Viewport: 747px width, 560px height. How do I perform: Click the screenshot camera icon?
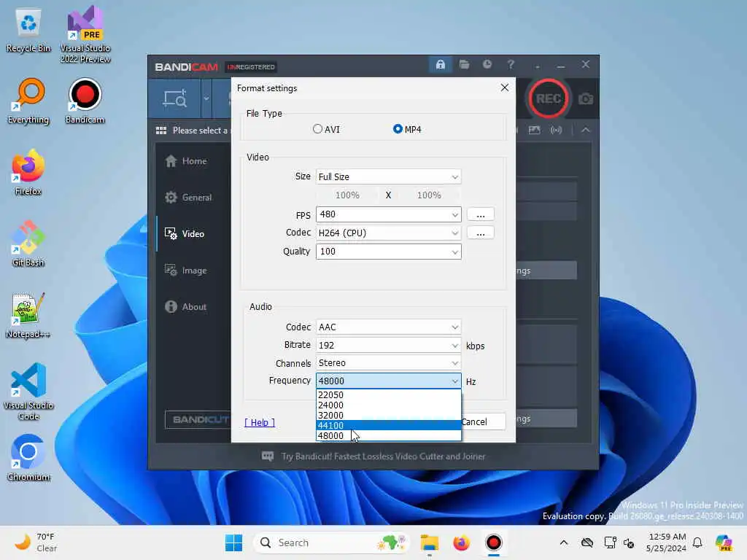586,98
